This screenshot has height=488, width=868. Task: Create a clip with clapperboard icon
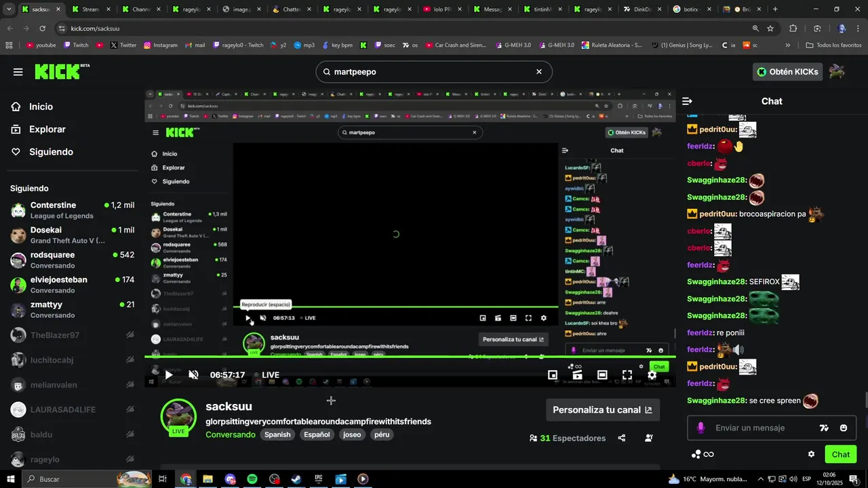pos(577,375)
